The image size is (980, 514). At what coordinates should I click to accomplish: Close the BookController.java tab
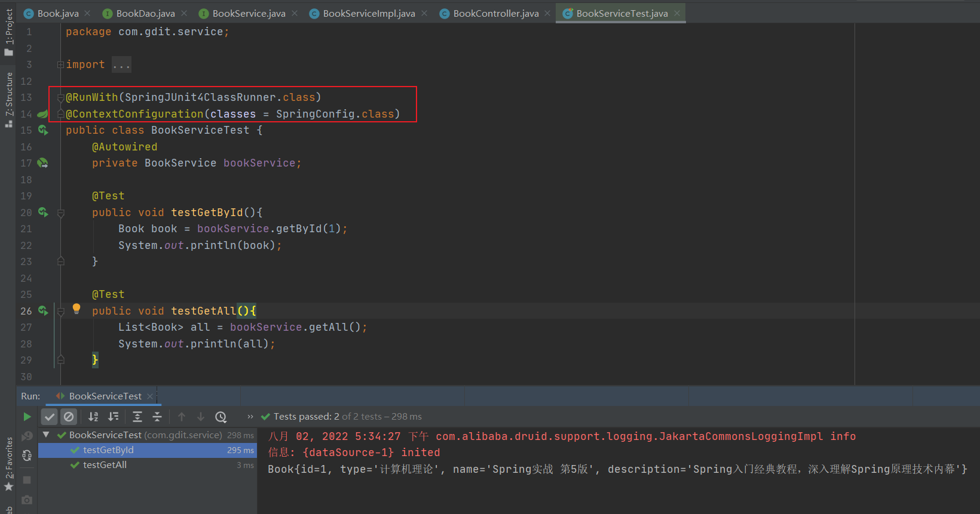coord(547,13)
